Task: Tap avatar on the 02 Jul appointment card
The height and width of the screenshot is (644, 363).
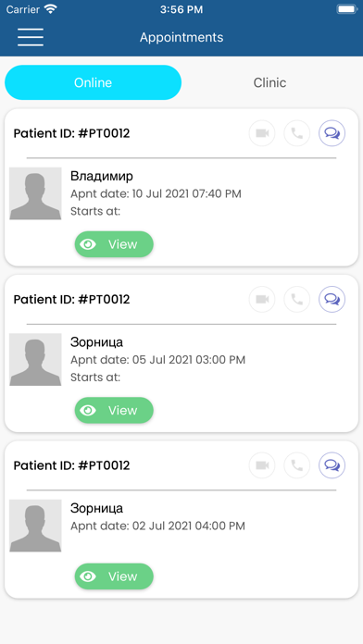Action: tap(35, 526)
